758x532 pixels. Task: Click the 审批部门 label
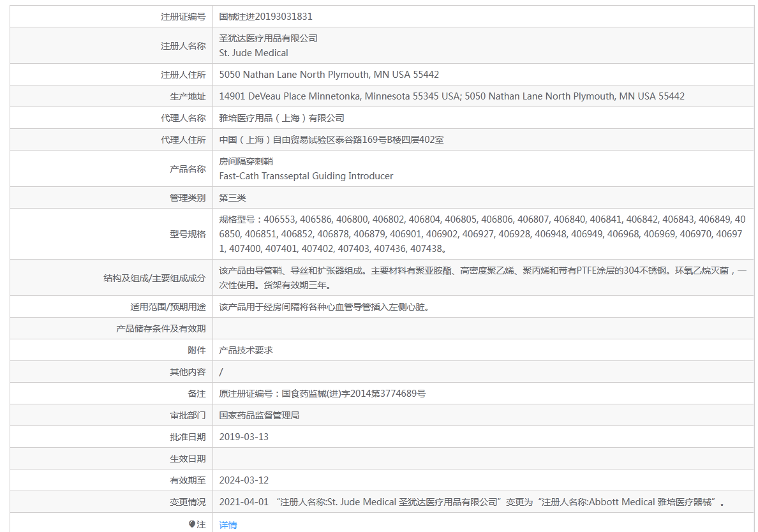[x=188, y=415]
